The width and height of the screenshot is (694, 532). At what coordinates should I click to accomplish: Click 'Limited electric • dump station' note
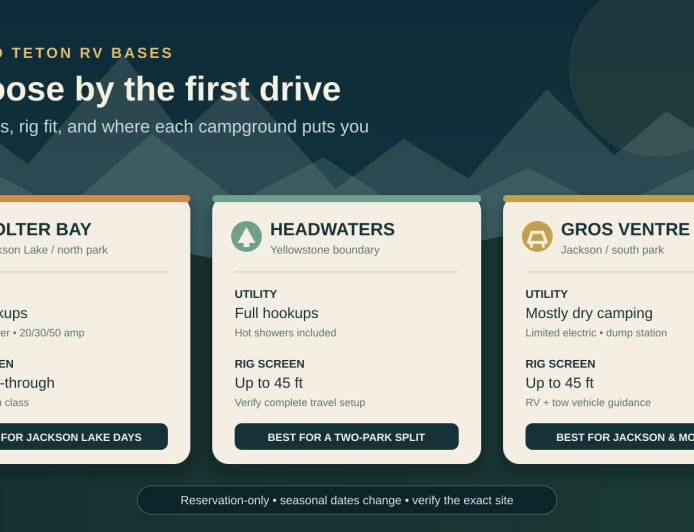coord(596,333)
